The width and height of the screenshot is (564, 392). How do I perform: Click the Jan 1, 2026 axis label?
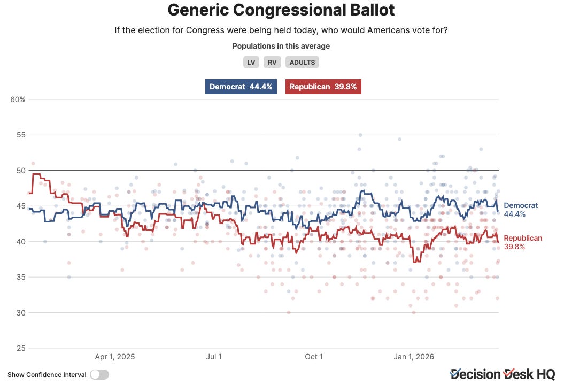click(414, 357)
